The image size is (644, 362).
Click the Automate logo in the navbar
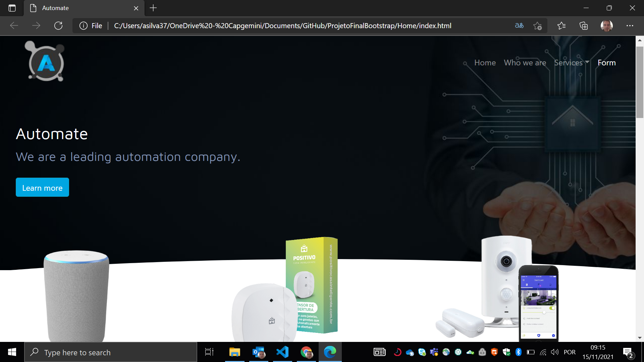click(x=45, y=61)
